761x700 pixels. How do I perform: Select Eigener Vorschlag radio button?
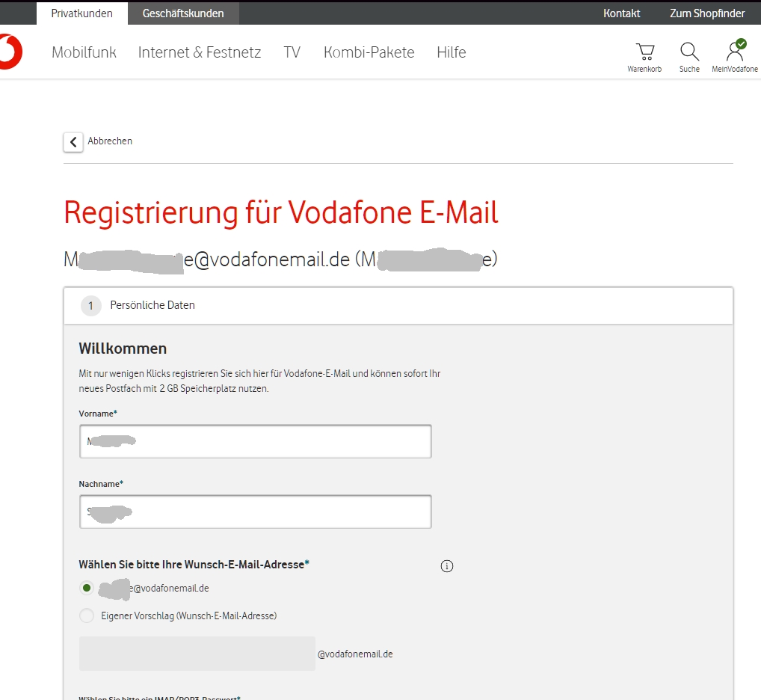click(x=87, y=615)
